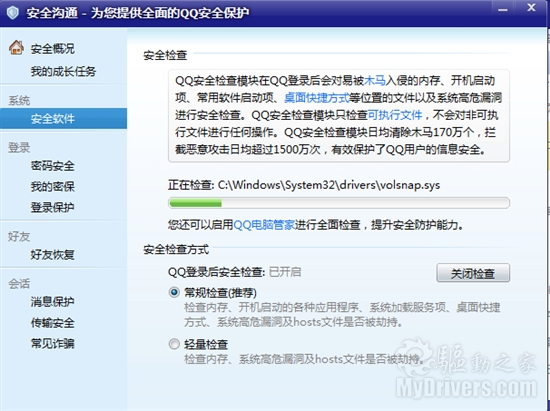Click the 好友 sidebar group header
The height and width of the screenshot is (411, 550).
pos(19,236)
